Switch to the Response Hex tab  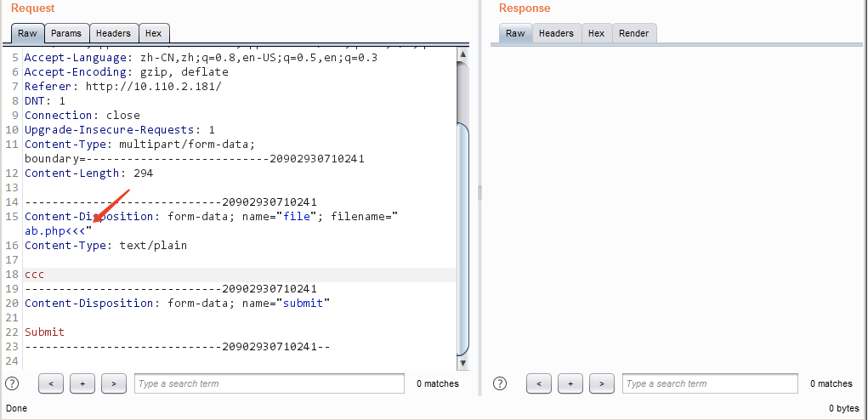(597, 33)
